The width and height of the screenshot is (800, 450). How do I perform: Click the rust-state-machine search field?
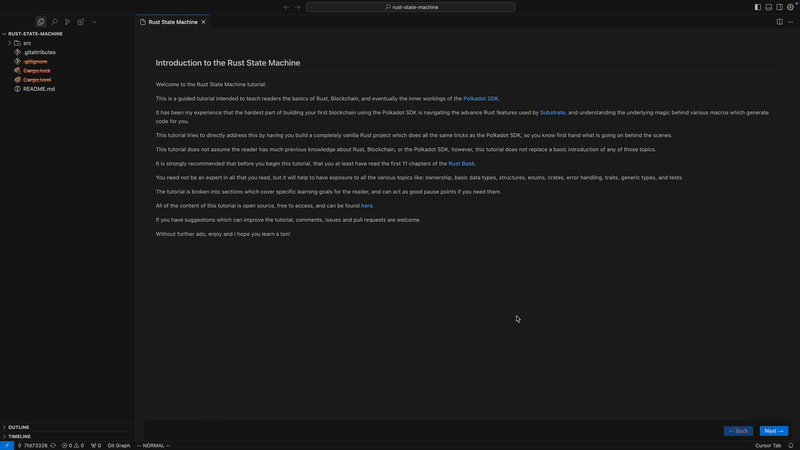(x=410, y=7)
